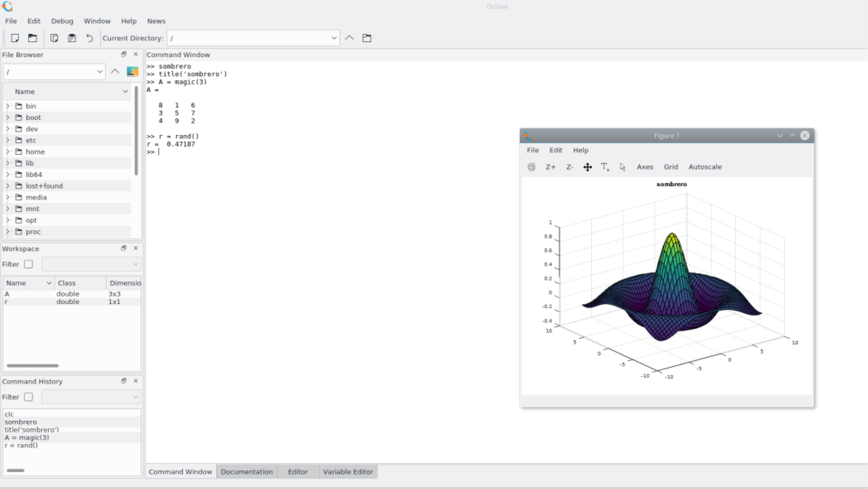Screen dimensions: 868x489
Task: Click the Paste icon on the main toolbar
Action: coord(72,38)
